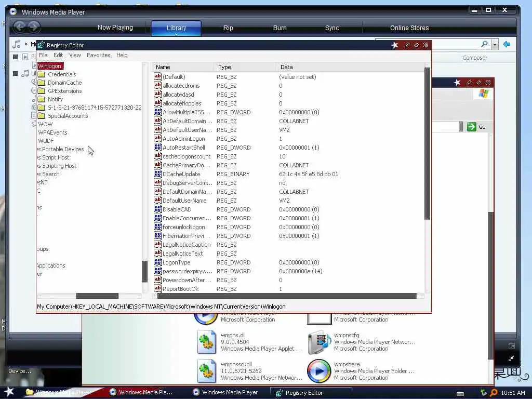Click the blue back arrow beside search
The width and height of the screenshot is (532, 399).
point(507,44)
